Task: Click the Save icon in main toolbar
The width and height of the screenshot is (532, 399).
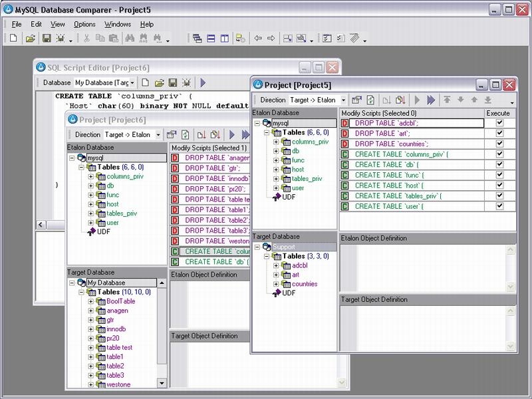Action: (47, 39)
